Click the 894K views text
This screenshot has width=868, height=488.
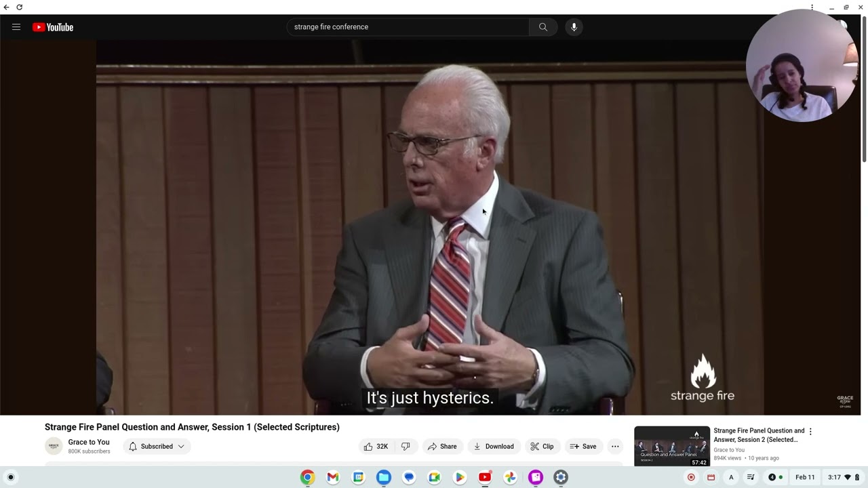(727, 458)
